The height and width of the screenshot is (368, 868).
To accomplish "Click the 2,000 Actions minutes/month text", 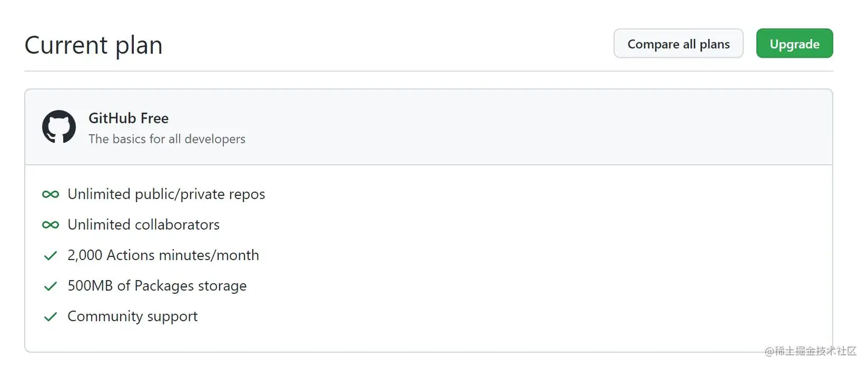I will tap(163, 255).
